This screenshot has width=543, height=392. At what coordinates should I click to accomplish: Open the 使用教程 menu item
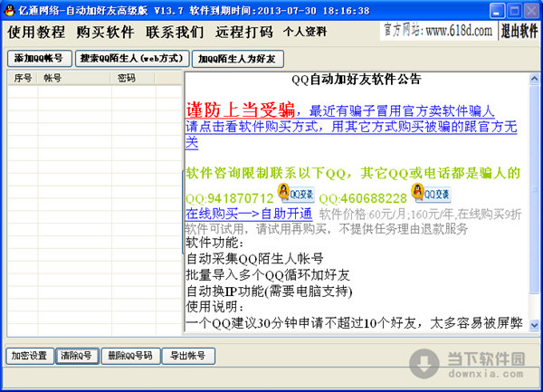(x=36, y=33)
